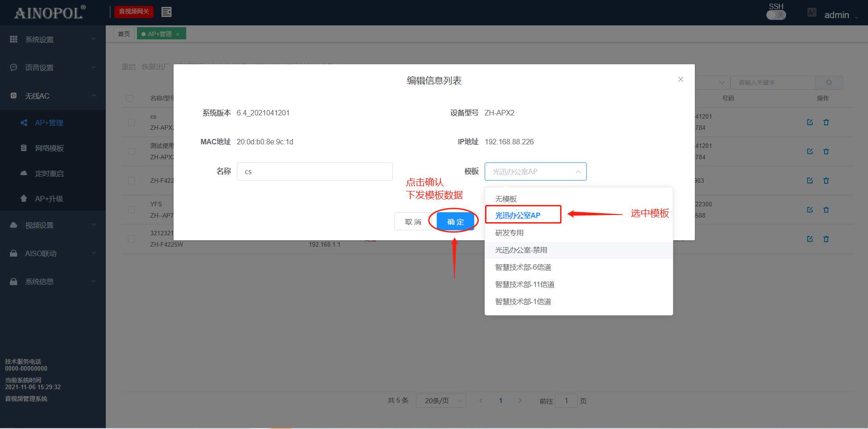This screenshot has width=868, height=429.
Task: Click the 取消 cancel button
Action: (x=413, y=222)
